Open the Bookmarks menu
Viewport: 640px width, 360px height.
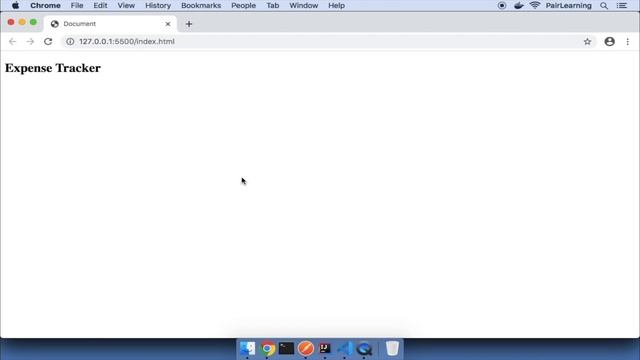(x=201, y=6)
